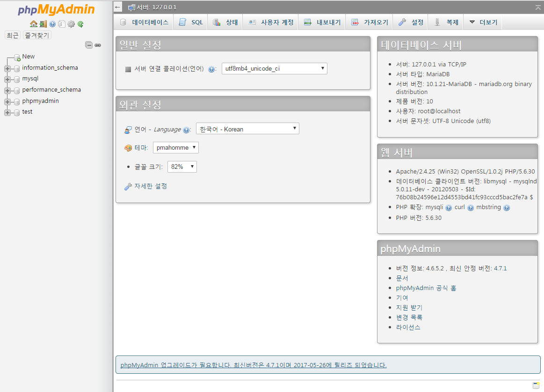Expand the mysql database node

[x=7, y=80]
